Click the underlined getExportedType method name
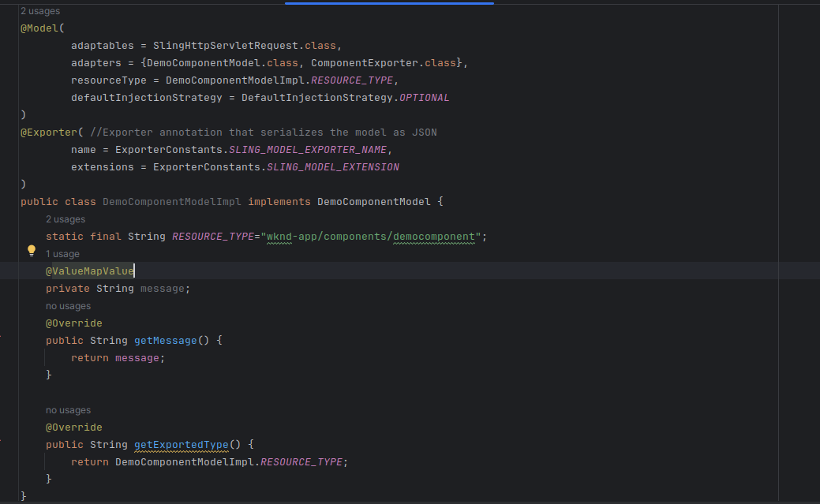Screen dimensions: 820x504 click(181, 444)
